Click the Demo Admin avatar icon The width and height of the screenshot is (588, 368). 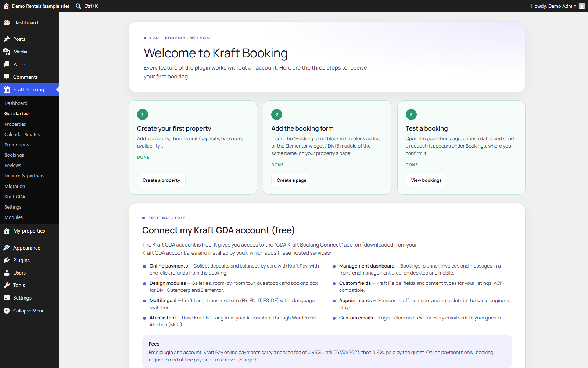point(582,6)
